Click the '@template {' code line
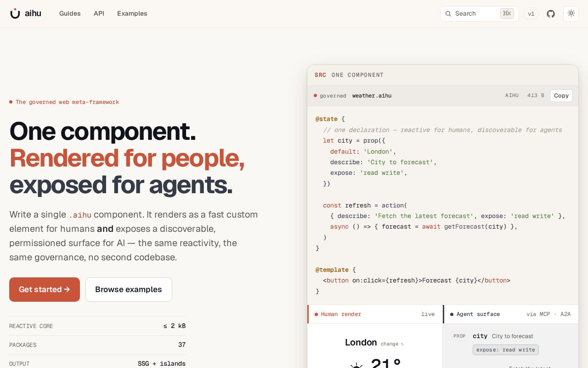 [335, 270]
